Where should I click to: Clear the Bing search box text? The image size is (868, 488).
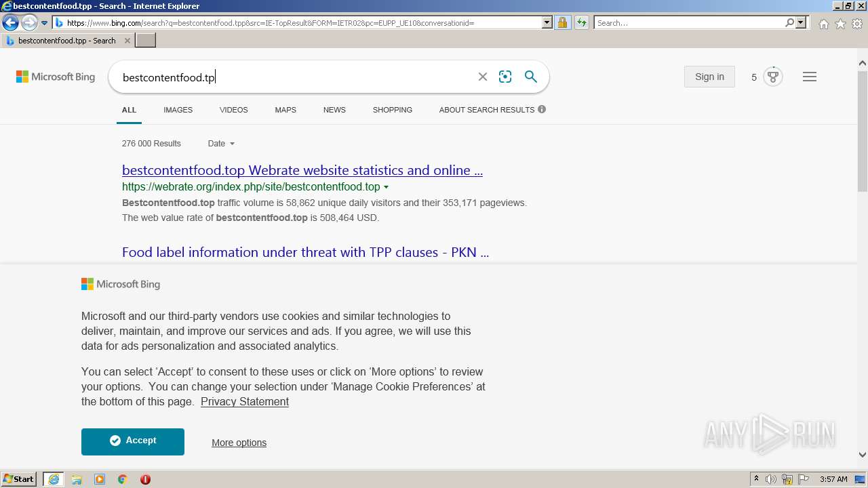483,77
